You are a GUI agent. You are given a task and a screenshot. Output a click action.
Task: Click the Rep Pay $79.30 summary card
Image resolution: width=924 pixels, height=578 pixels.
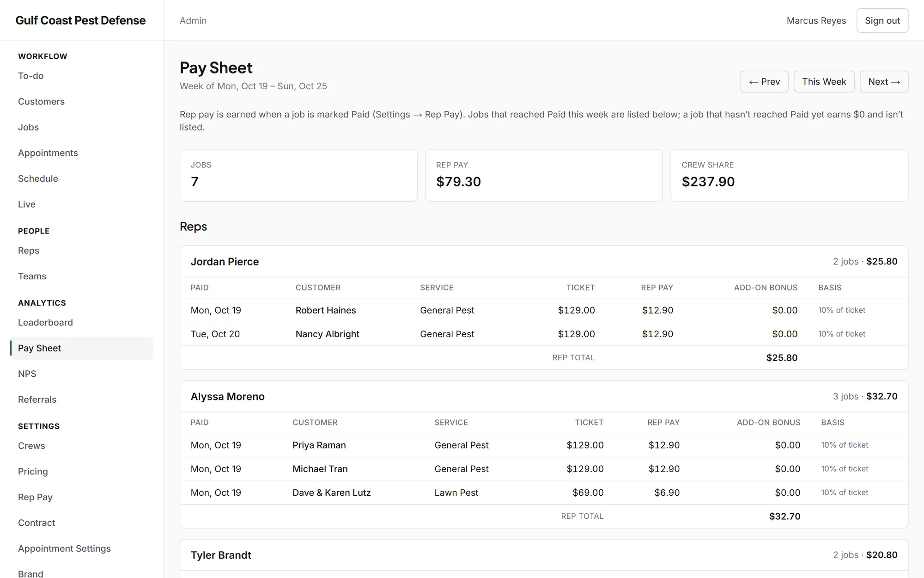[544, 175]
